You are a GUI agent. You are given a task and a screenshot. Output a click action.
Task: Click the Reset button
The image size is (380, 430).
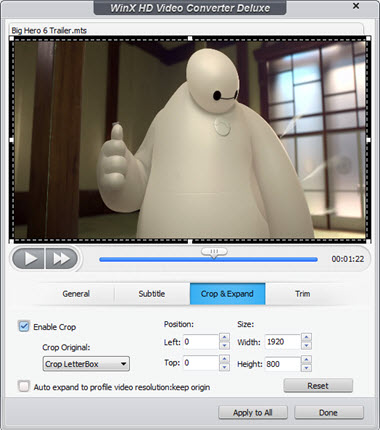(x=318, y=386)
